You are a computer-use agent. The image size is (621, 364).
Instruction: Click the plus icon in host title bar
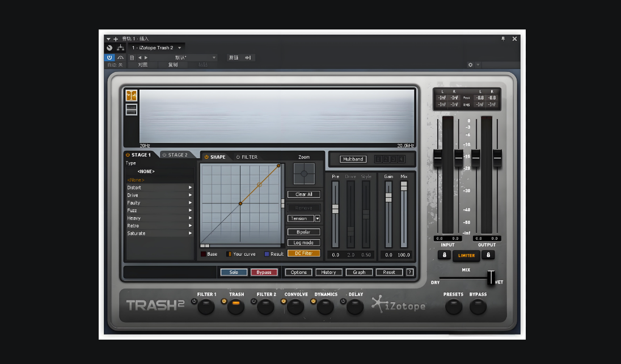pos(116,39)
